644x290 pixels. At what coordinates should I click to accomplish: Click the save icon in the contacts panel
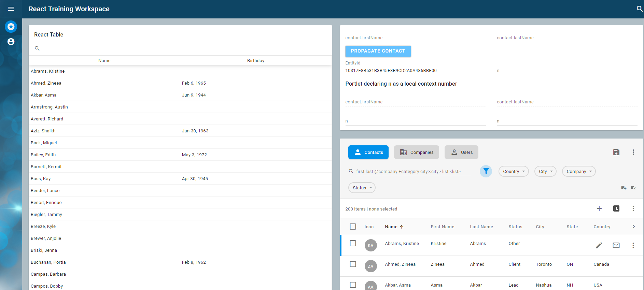(x=616, y=152)
